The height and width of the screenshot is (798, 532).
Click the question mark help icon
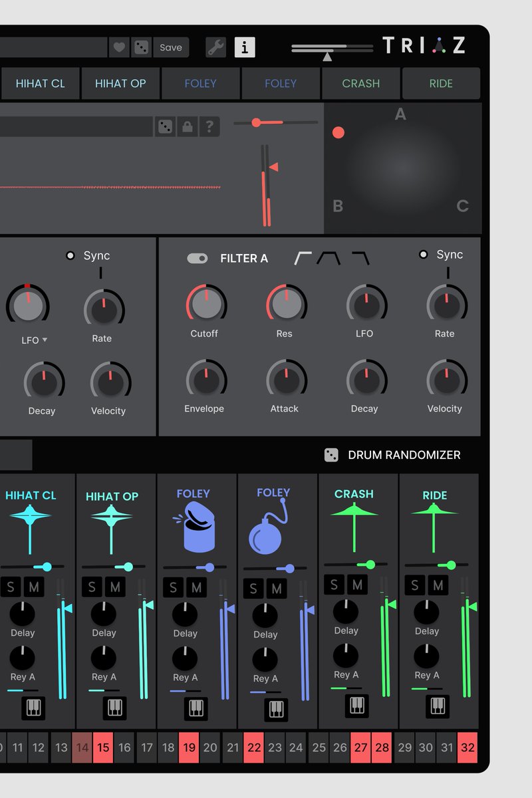tap(210, 126)
